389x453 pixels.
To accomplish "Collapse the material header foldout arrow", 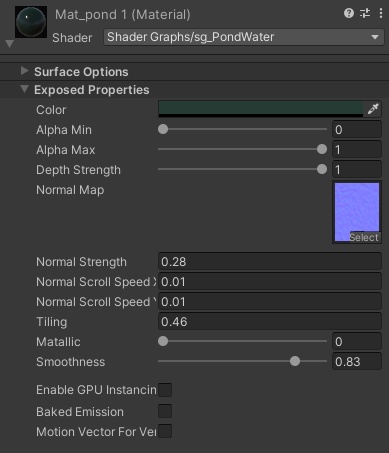I will (x=10, y=44).
